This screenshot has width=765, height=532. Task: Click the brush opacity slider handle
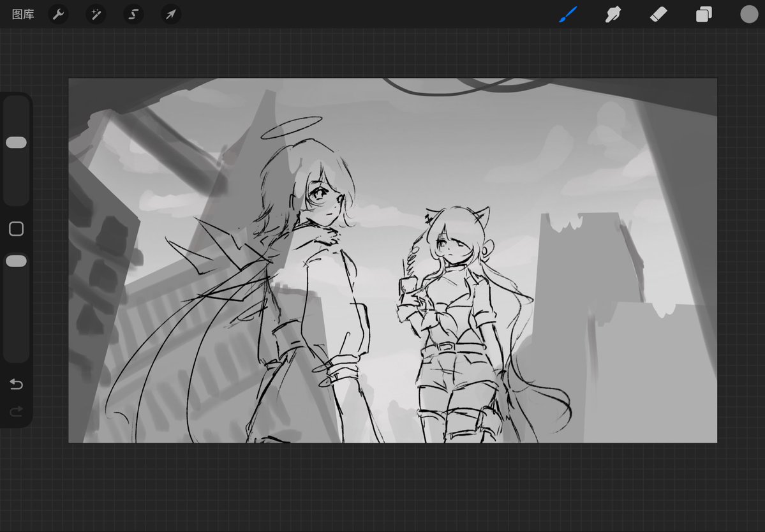click(16, 262)
